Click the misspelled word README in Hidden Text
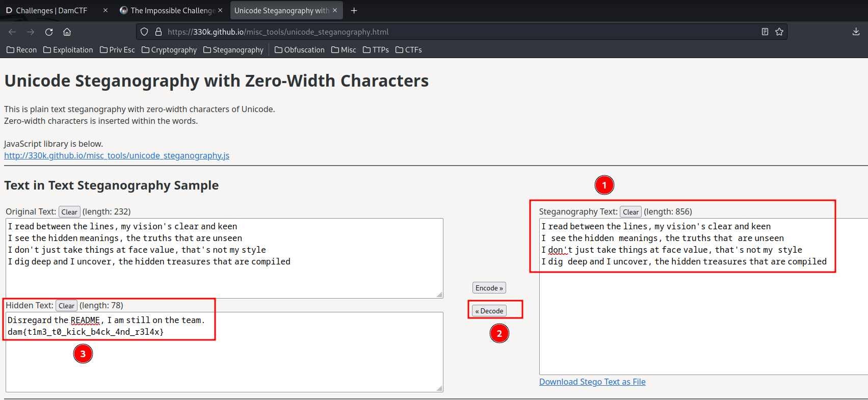868x400 pixels. pyautogui.click(x=85, y=320)
